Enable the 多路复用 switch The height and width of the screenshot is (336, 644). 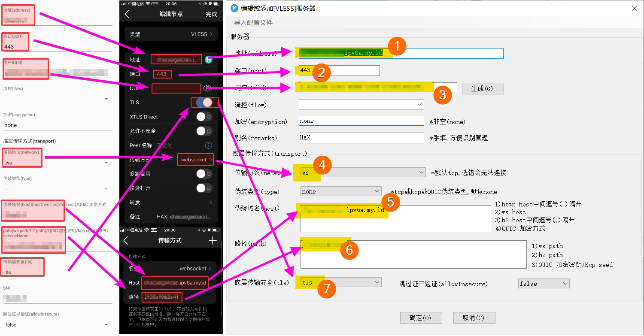204,174
